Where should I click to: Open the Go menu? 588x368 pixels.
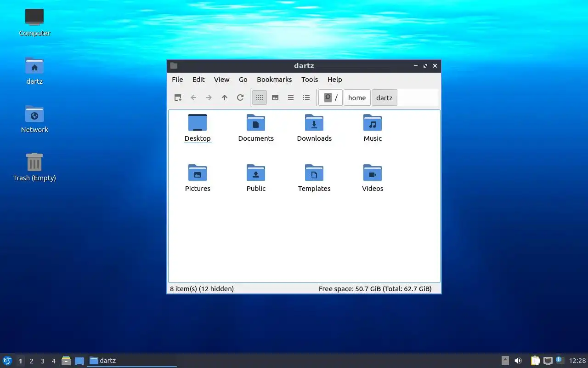(243, 80)
